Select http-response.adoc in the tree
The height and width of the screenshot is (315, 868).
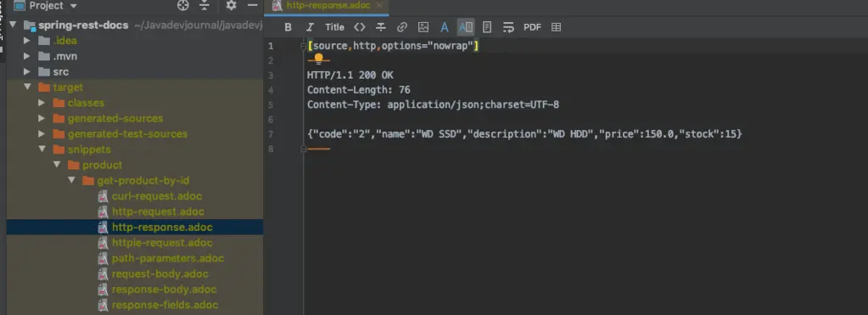point(135,227)
